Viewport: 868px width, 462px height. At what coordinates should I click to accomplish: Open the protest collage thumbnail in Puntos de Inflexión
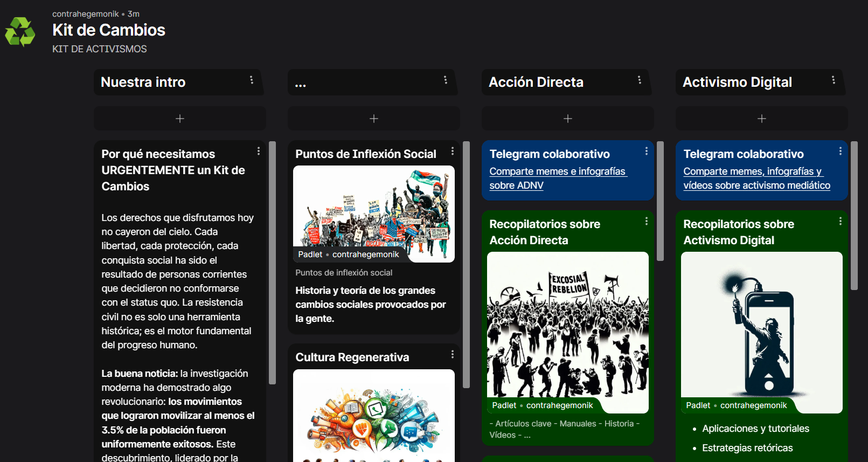coord(374,208)
